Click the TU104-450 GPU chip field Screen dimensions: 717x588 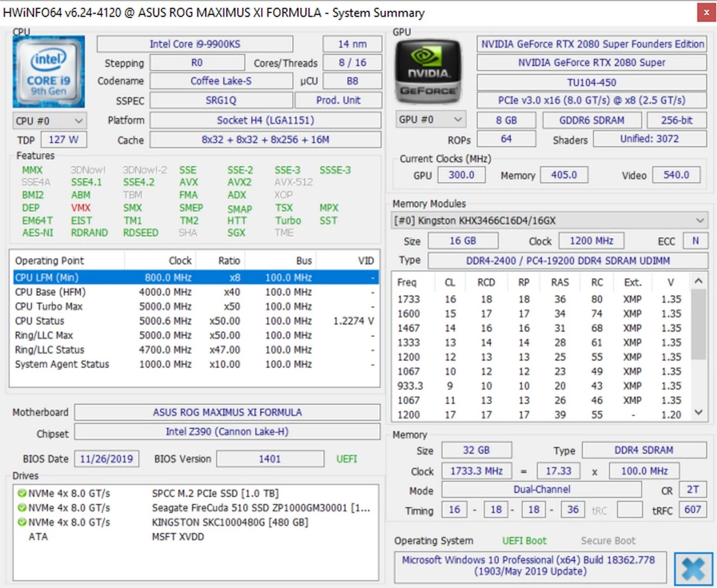point(592,82)
